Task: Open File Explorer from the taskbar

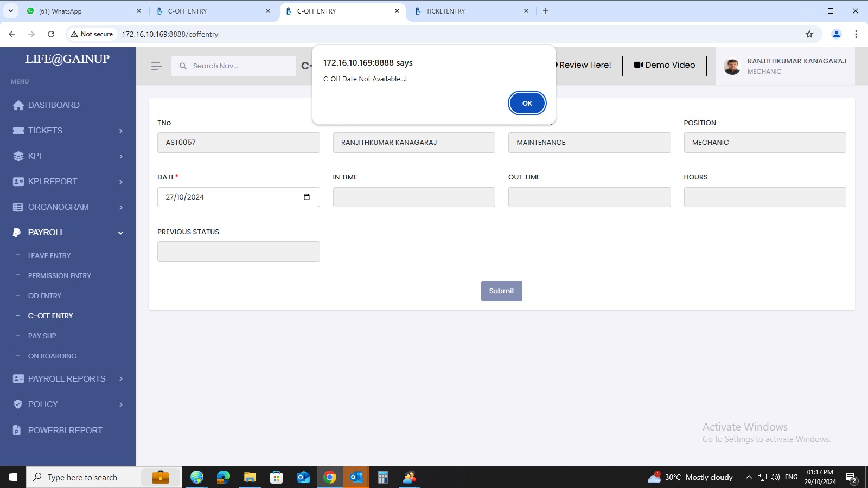Action: (250, 477)
